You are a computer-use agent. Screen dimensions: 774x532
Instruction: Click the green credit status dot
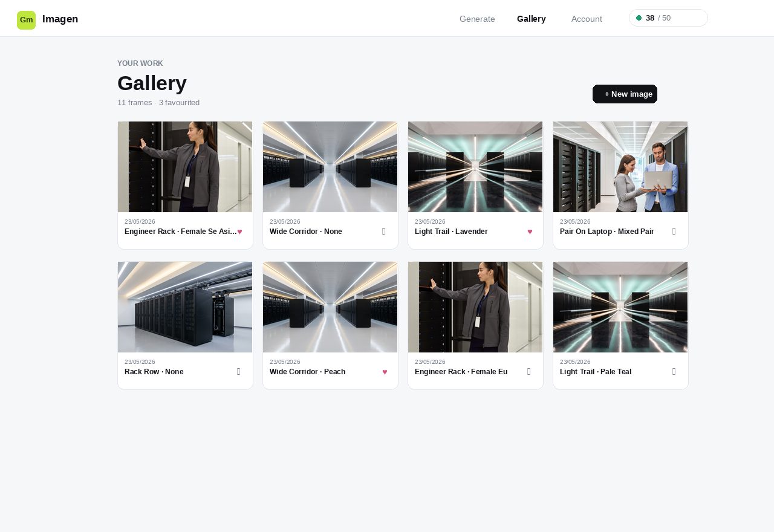pos(639,18)
